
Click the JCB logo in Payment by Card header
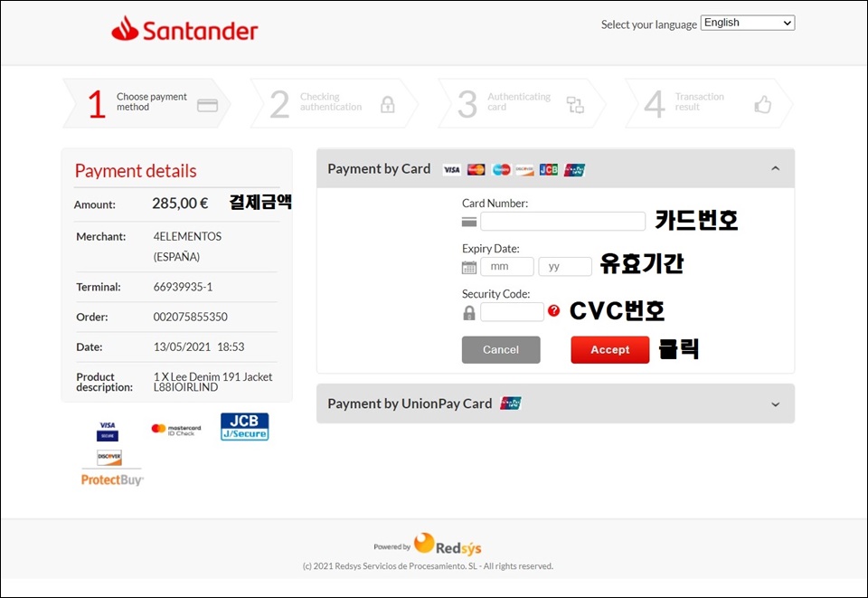tap(549, 169)
